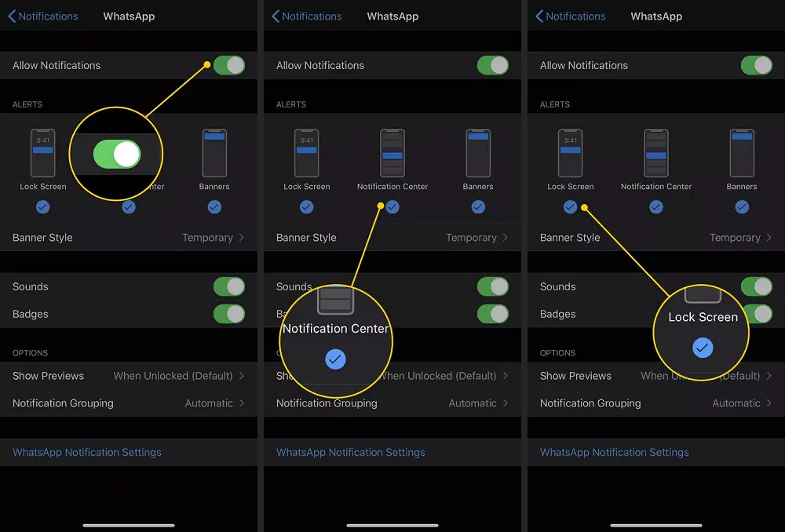Select Lock Screen phone icon in right screenshot

click(571, 153)
